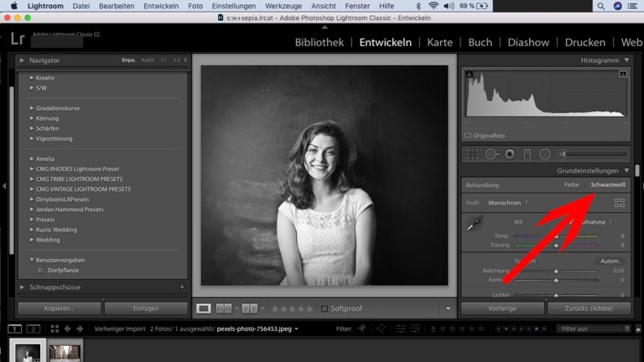Open the Entwickeln menu in menu bar
The image size is (644, 362).
click(x=158, y=6)
